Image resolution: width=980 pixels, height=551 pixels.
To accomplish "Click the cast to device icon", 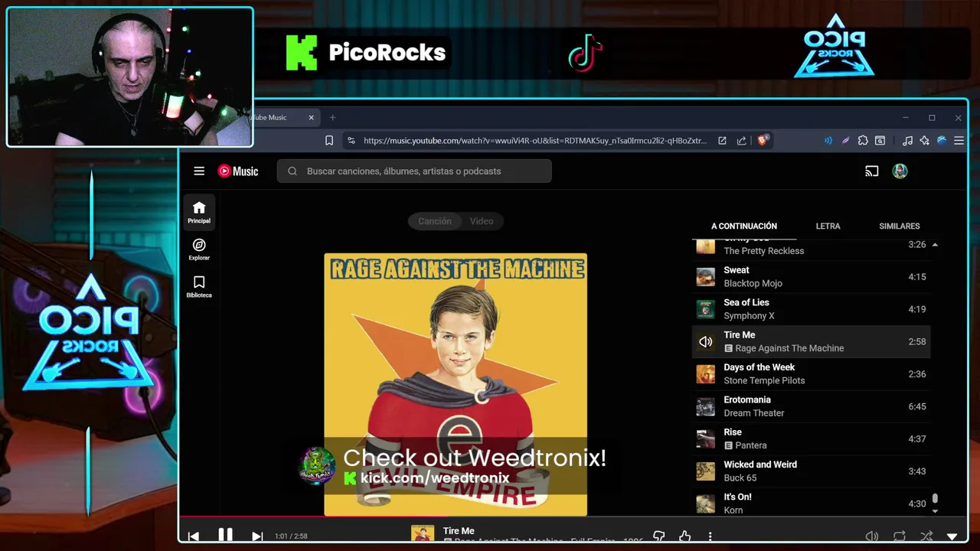I will click(x=871, y=171).
